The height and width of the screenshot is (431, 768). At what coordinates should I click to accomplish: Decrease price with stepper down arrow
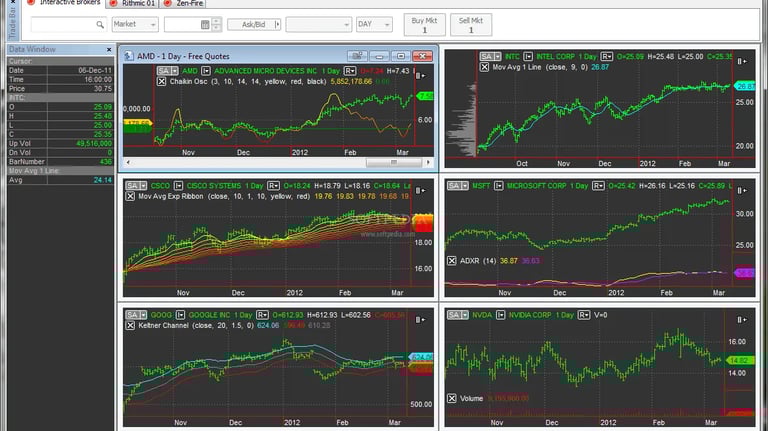(216, 27)
